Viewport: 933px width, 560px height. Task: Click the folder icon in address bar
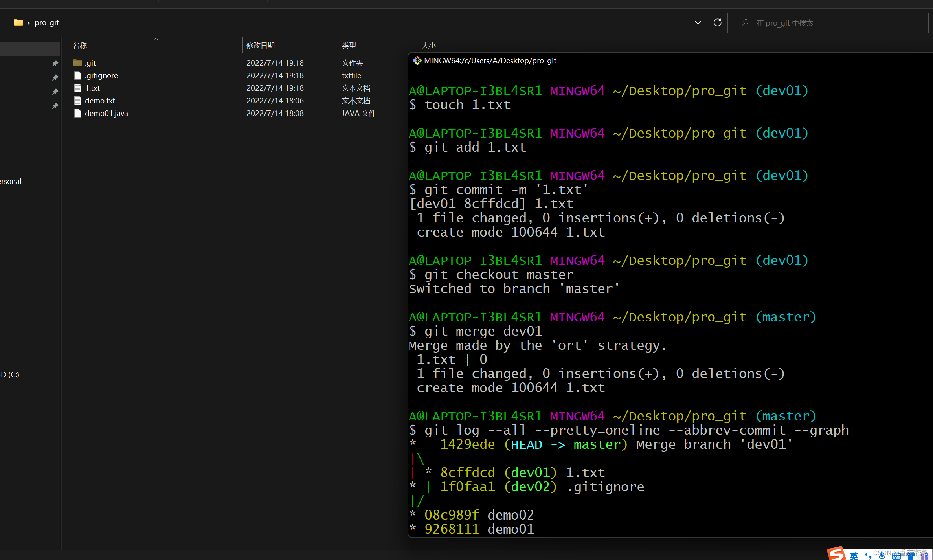18,22
